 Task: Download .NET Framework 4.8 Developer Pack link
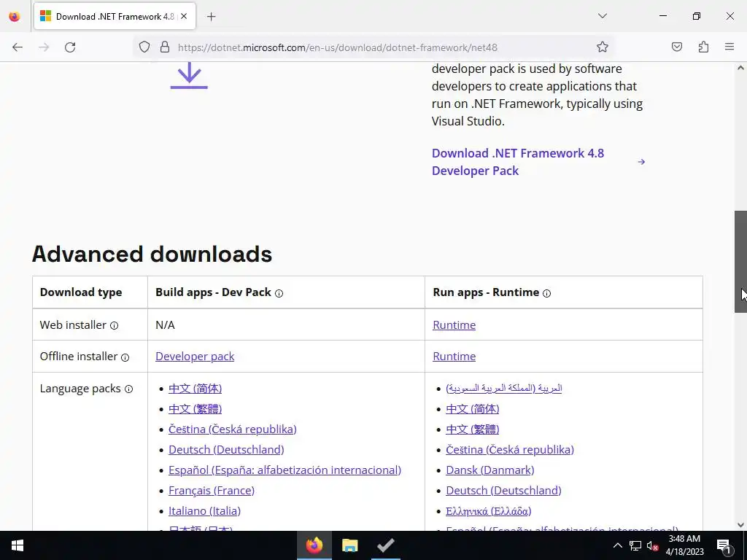pos(518,162)
